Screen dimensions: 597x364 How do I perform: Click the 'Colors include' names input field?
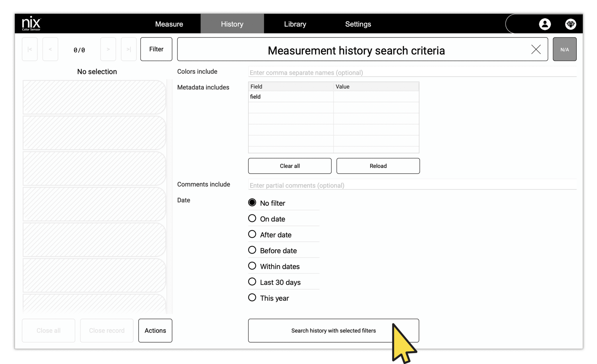[412, 73]
